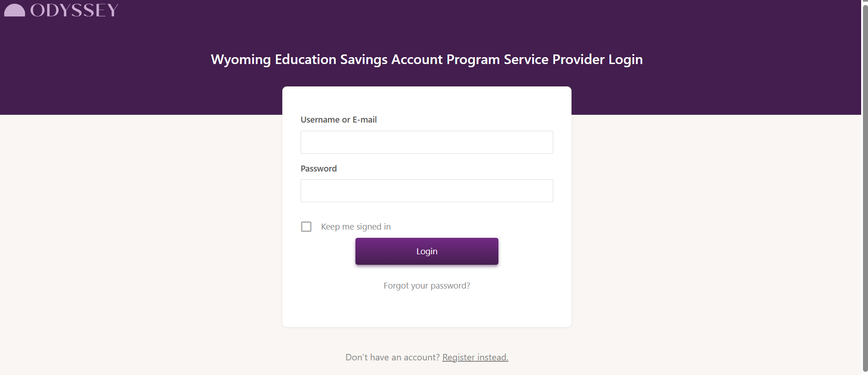
Task: Click the word 'Wyoming' in the title
Action: tap(241, 59)
